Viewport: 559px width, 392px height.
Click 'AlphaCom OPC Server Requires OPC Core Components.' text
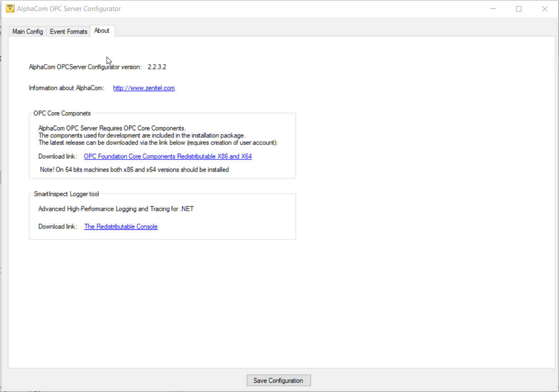[112, 128]
